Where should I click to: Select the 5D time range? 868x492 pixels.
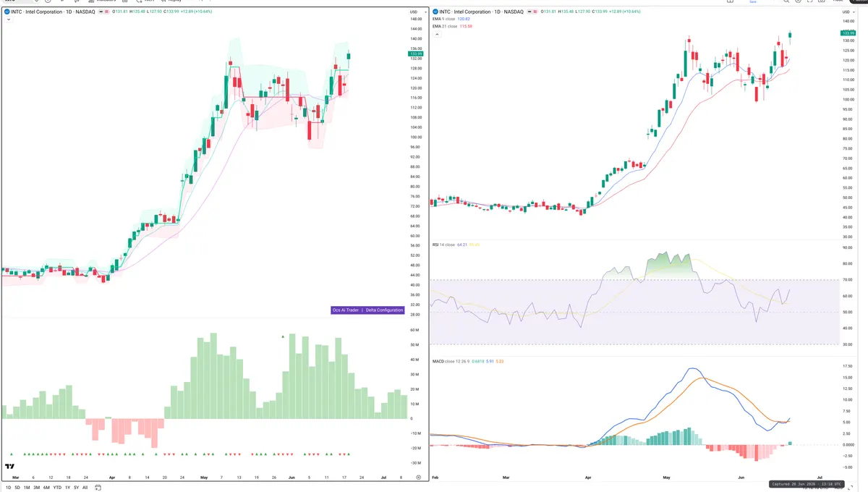(17, 488)
